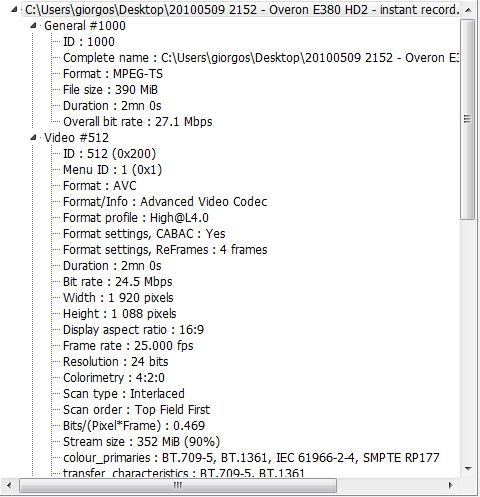
Task: Select the 'Menu ID : 1 (0x1)' row
Action: point(112,170)
